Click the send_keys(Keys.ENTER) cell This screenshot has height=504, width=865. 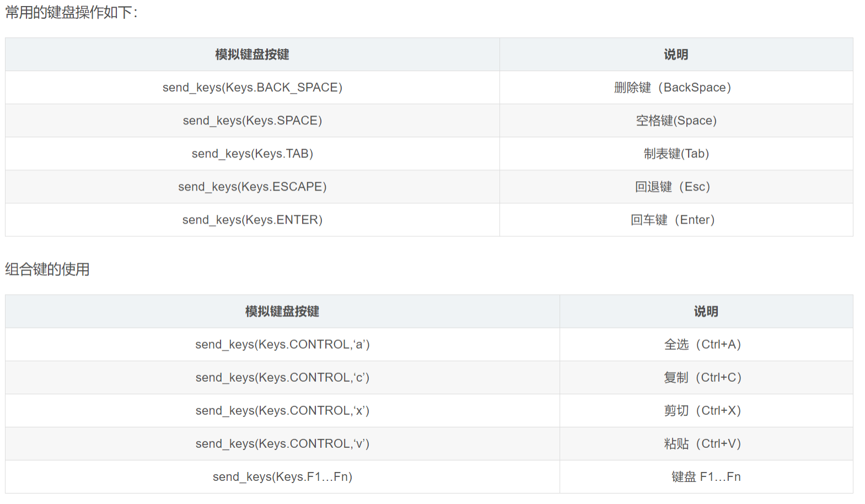click(x=252, y=220)
